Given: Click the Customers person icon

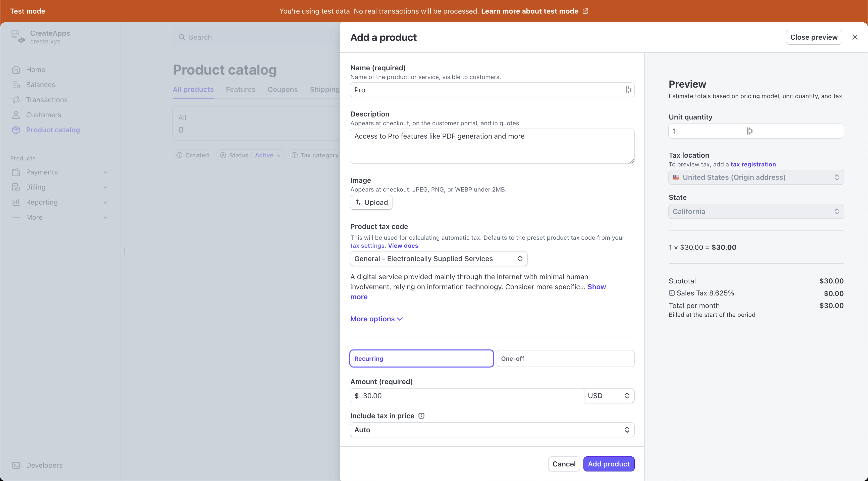Looking at the screenshot, I should 16,115.
